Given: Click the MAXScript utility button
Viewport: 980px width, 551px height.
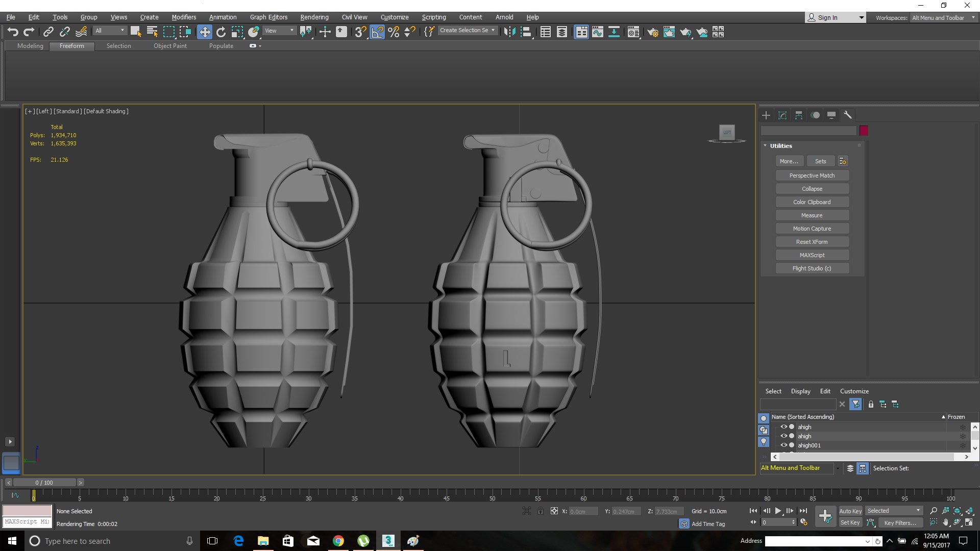Looking at the screenshot, I should click(x=812, y=255).
